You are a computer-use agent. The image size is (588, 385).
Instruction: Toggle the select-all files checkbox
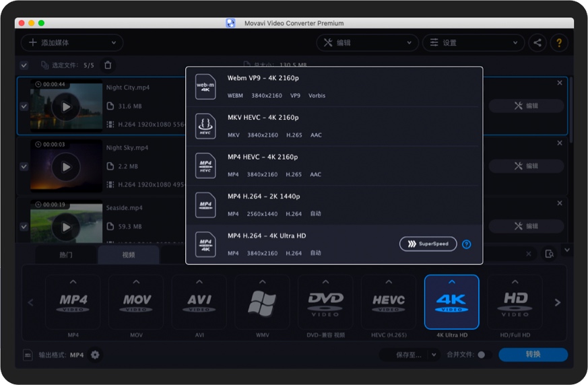pyautogui.click(x=24, y=65)
